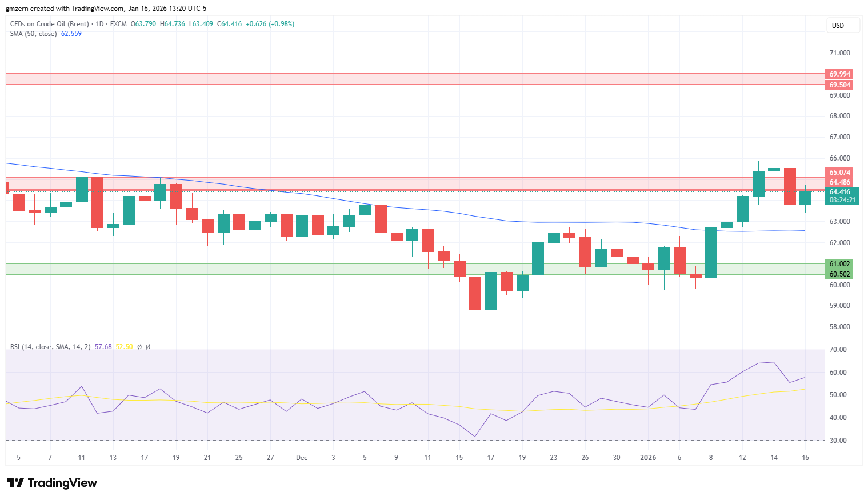This screenshot has width=868, height=500.
Task: Click the open price O63.790
Action: click(x=143, y=24)
